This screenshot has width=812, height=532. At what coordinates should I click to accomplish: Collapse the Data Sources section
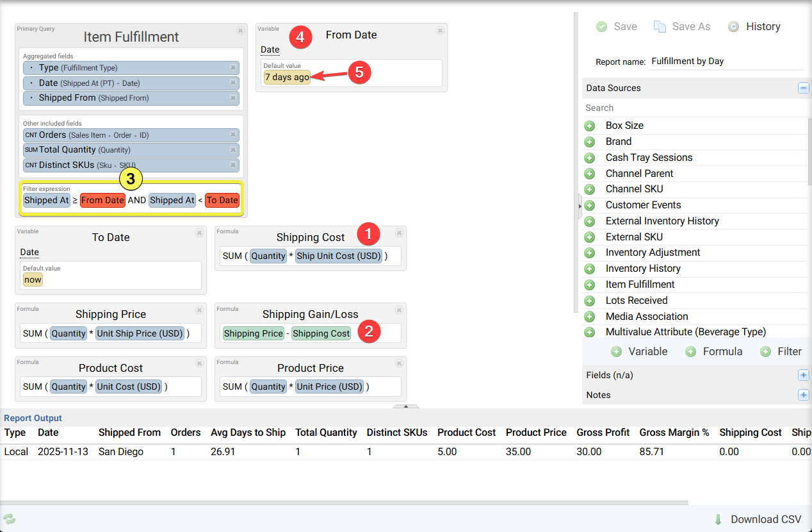pyautogui.click(x=803, y=88)
